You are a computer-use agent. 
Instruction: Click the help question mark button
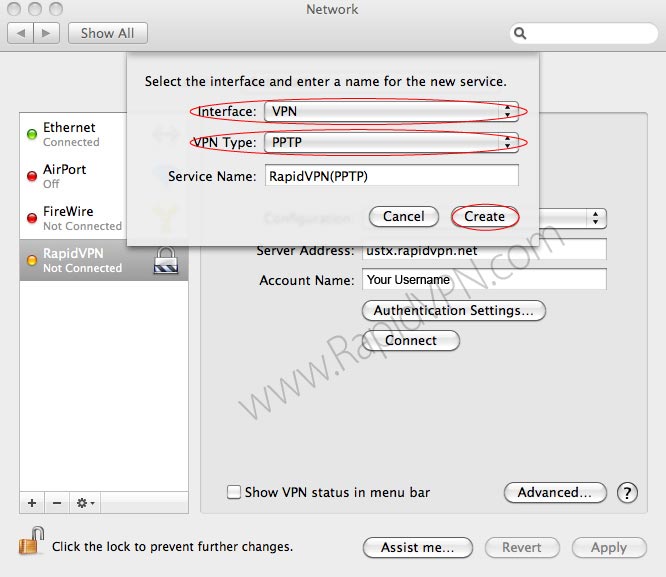tap(627, 493)
